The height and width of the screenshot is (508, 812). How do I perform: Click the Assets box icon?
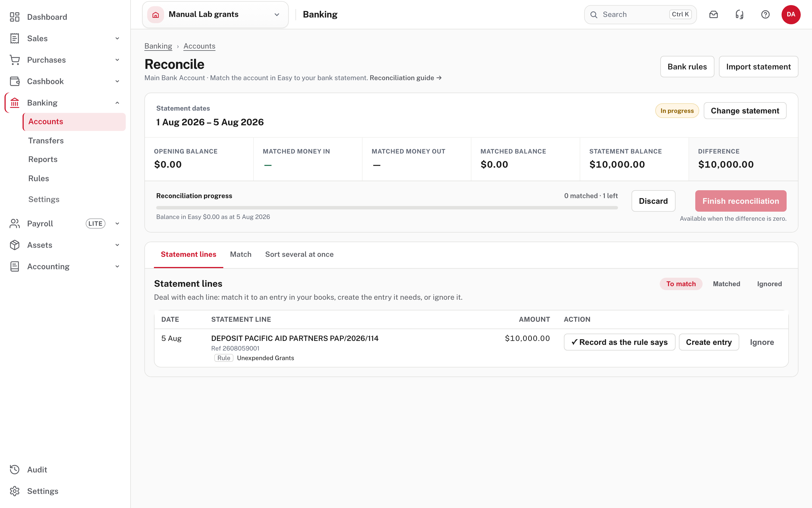(x=14, y=245)
